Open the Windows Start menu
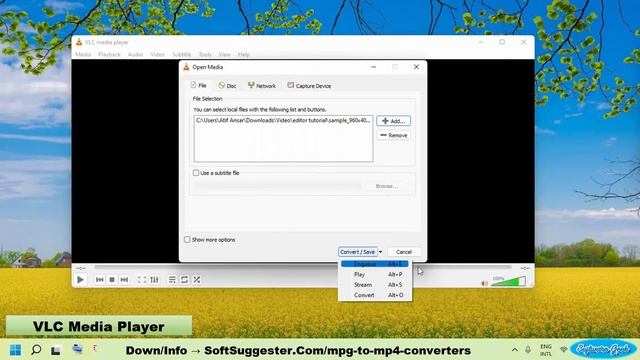Screen dimensions: 640x360 coord(16,350)
